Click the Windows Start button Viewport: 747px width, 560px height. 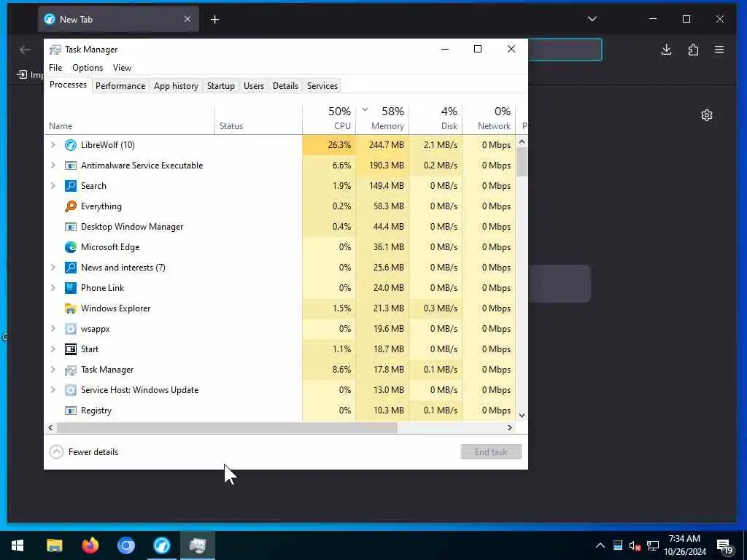[18, 545]
